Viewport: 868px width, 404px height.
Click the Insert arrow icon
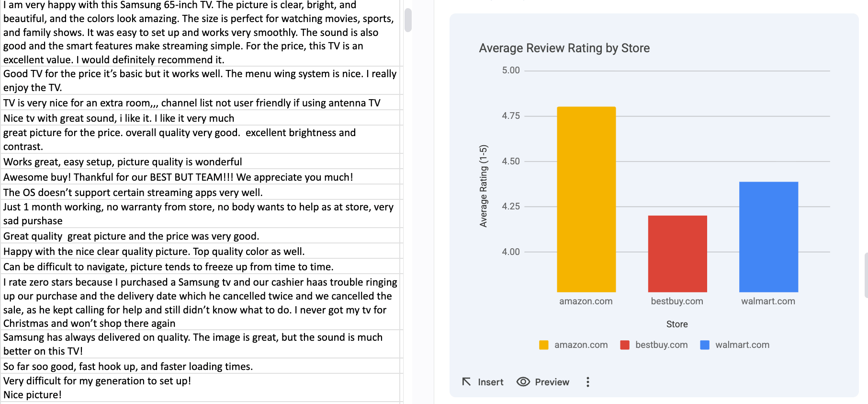click(467, 381)
